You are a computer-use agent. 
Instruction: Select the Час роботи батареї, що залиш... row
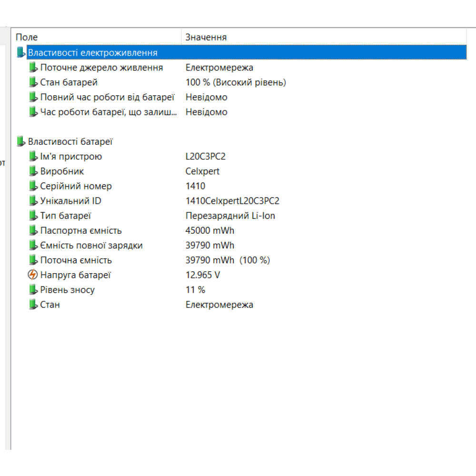coord(241,112)
